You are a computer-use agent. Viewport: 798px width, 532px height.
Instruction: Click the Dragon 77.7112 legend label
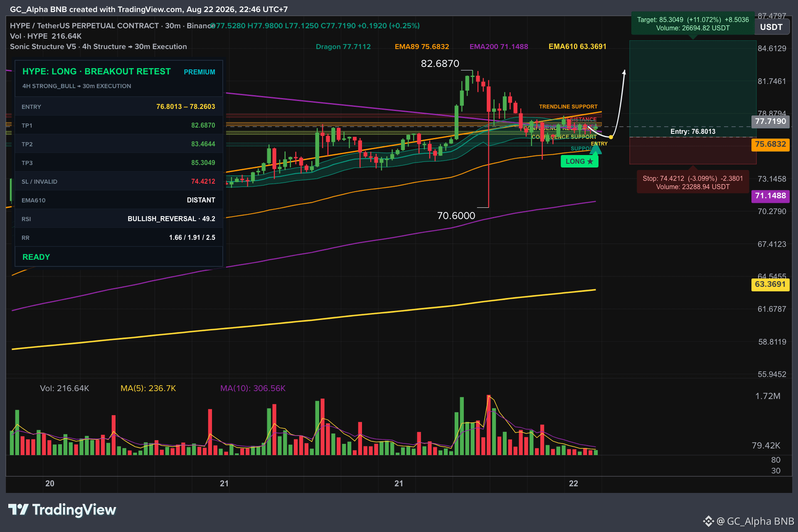[x=343, y=47]
